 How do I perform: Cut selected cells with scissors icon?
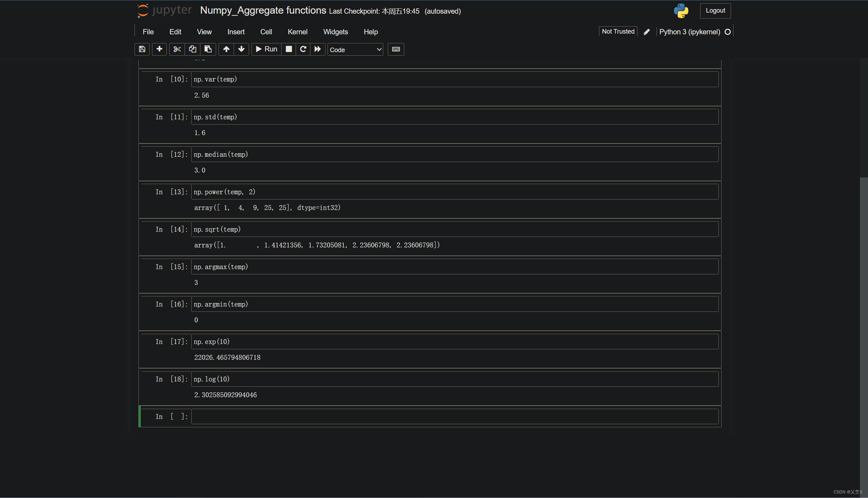tap(177, 49)
